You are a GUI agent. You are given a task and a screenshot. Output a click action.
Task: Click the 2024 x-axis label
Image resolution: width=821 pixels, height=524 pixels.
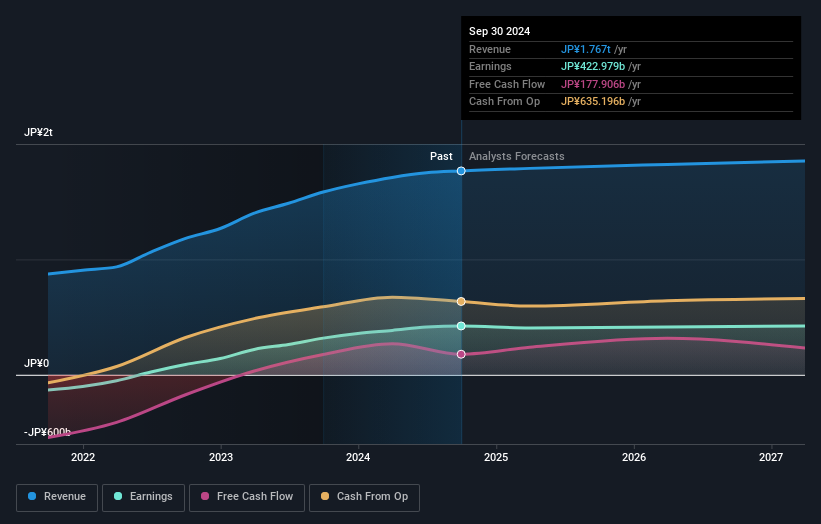pos(358,458)
